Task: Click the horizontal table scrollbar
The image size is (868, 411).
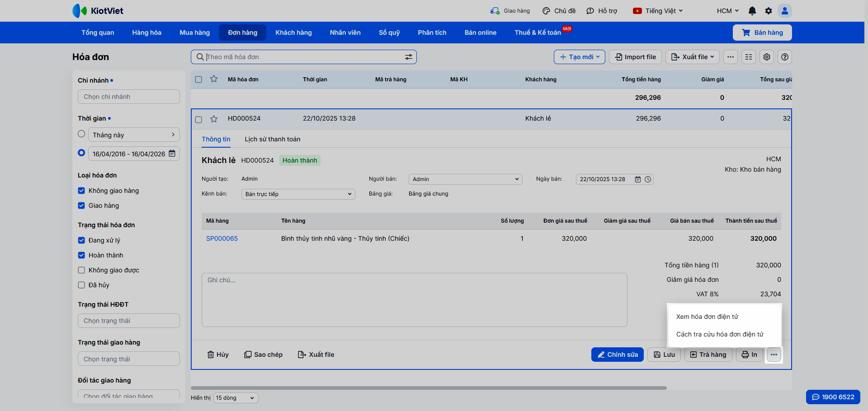Action: (x=429, y=388)
